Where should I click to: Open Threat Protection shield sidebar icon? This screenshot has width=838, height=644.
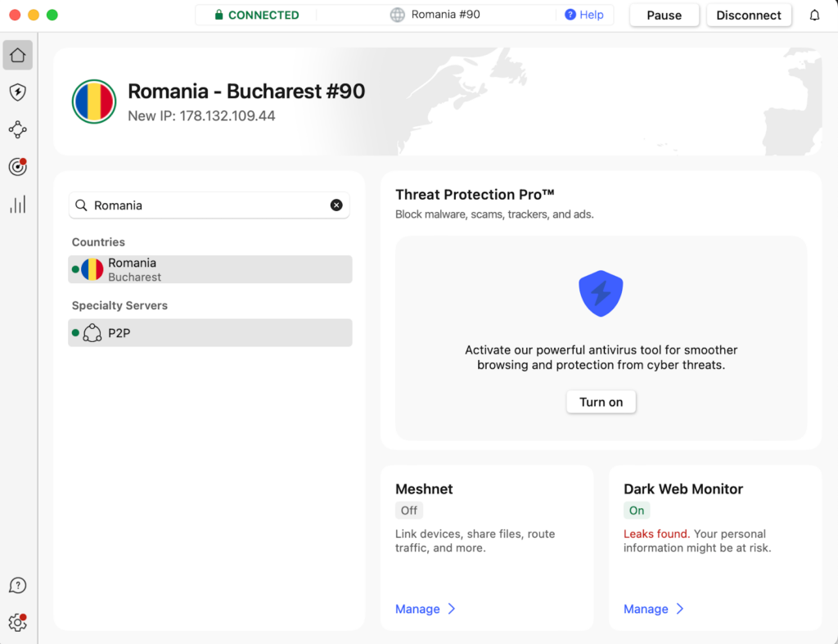coord(18,92)
